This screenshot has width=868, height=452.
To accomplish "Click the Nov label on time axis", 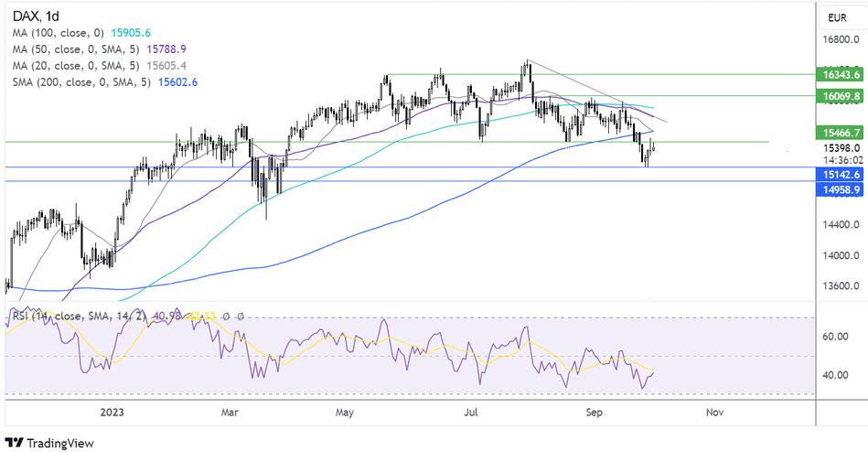I will (x=715, y=413).
